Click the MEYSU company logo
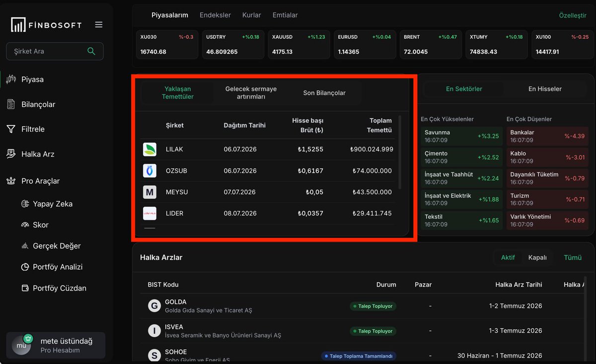The height and width of the screenshot is (364, 596). (149, 192)
